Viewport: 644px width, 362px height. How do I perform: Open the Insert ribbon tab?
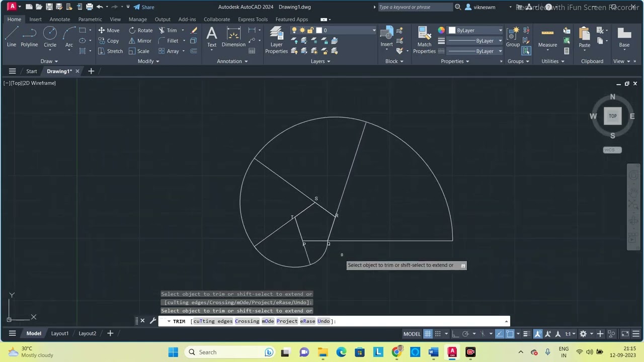tap(35, 19)
